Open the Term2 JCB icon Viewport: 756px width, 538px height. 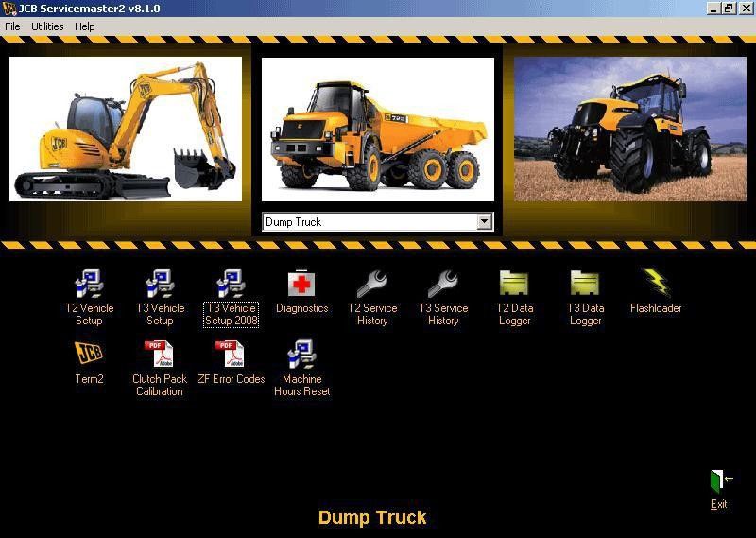coord(89,355)
